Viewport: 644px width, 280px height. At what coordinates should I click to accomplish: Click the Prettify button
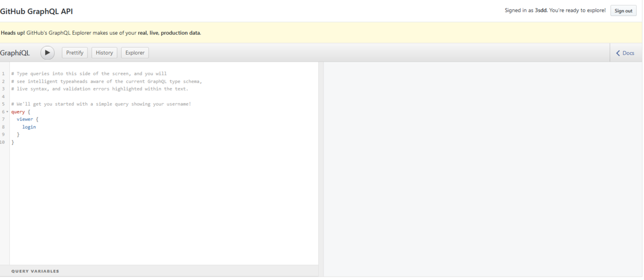(75, 53)
